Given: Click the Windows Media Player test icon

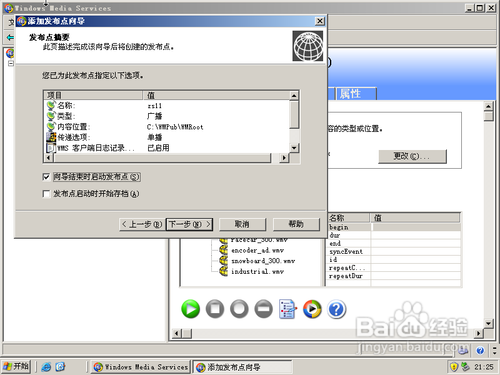Looking at the screenshot, I should [312, 309].
